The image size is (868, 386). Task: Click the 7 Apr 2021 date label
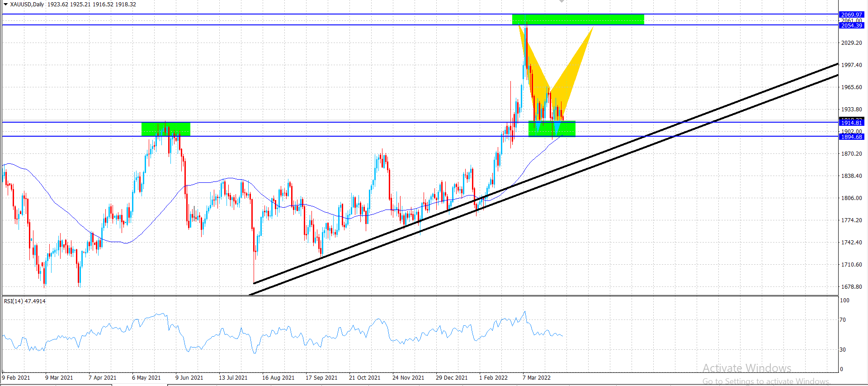(103, 378)
